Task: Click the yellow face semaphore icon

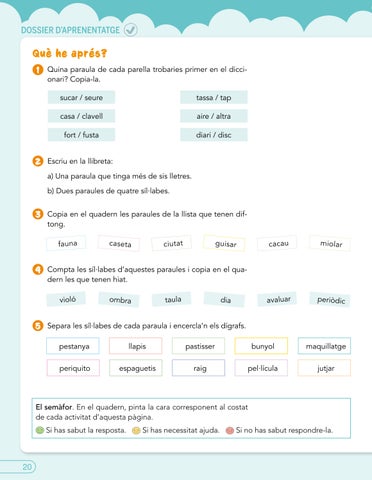Action: tap(136, 430)
